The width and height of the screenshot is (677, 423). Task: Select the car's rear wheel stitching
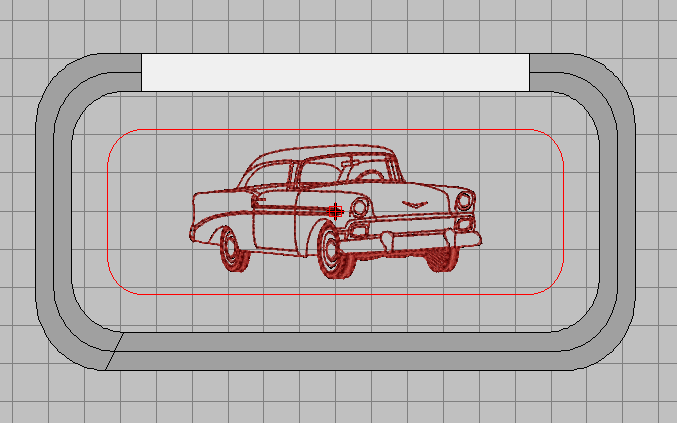(x=234, y=252)
